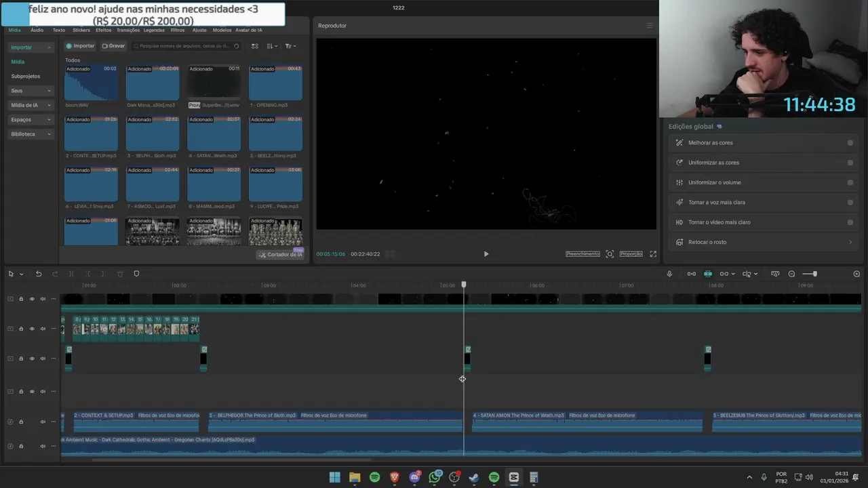Open File Explorer from the taskbar
The image size is (868, 488).
(x=355, y=477)
